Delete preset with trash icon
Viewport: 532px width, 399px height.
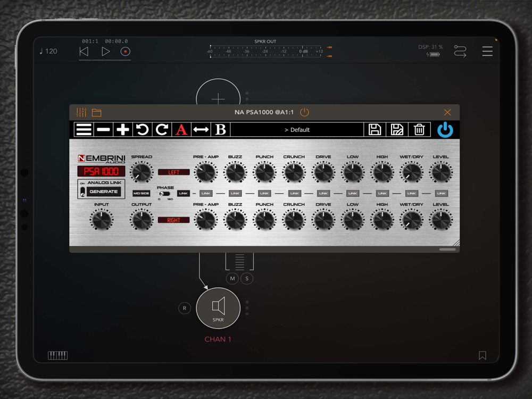click(x=419, y=130)
